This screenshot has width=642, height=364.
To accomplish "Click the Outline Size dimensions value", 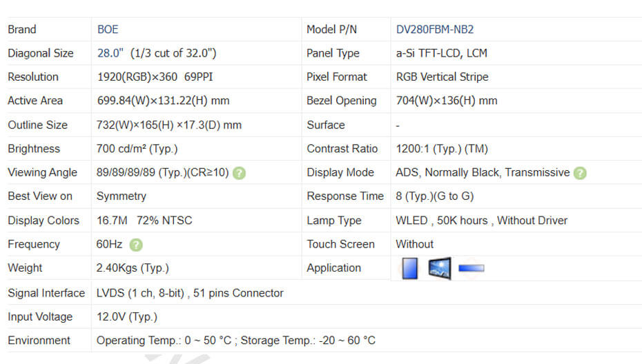I will click(169, 125).
